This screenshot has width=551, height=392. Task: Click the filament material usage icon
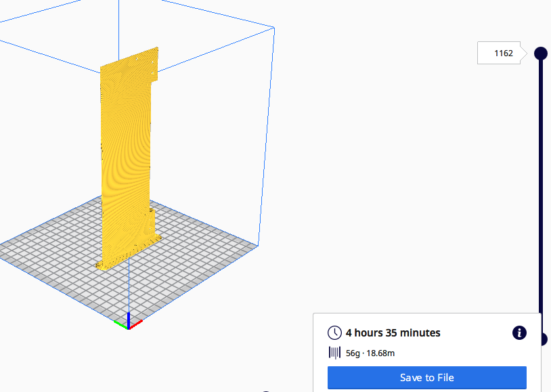[334, 353]
